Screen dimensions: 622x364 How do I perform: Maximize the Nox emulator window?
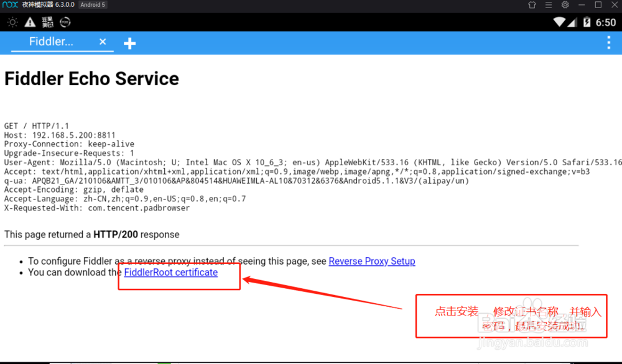[x=598, y=5]
